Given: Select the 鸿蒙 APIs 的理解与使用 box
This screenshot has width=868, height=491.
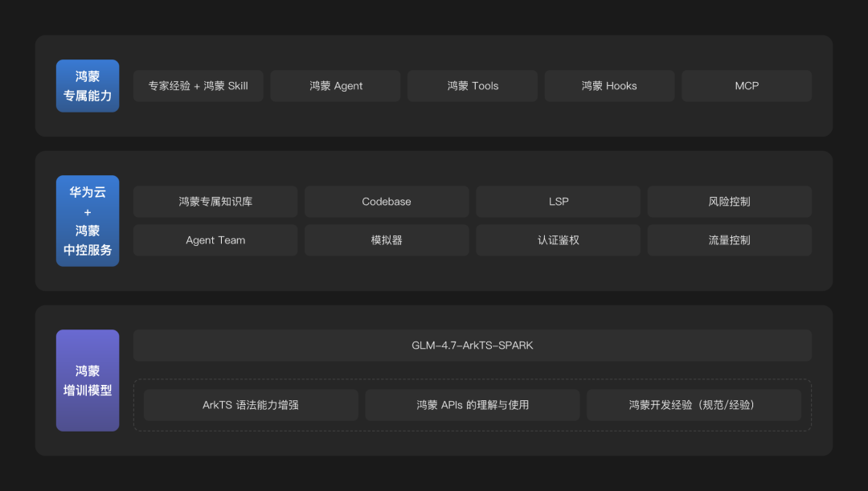Looking at the screenshot, I should (x=473, y=405).
